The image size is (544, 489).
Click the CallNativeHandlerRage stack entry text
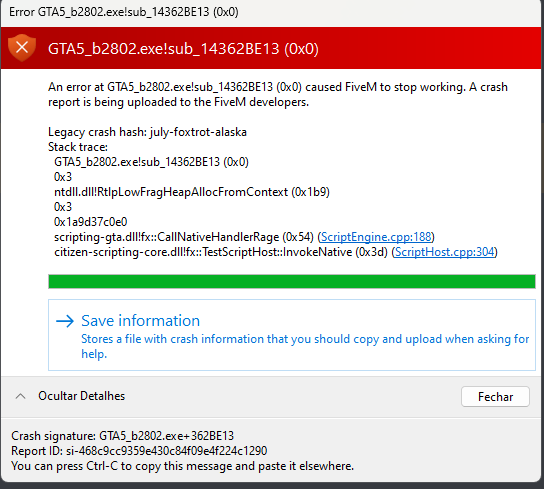pyautogui.click(x=184, y=237)
